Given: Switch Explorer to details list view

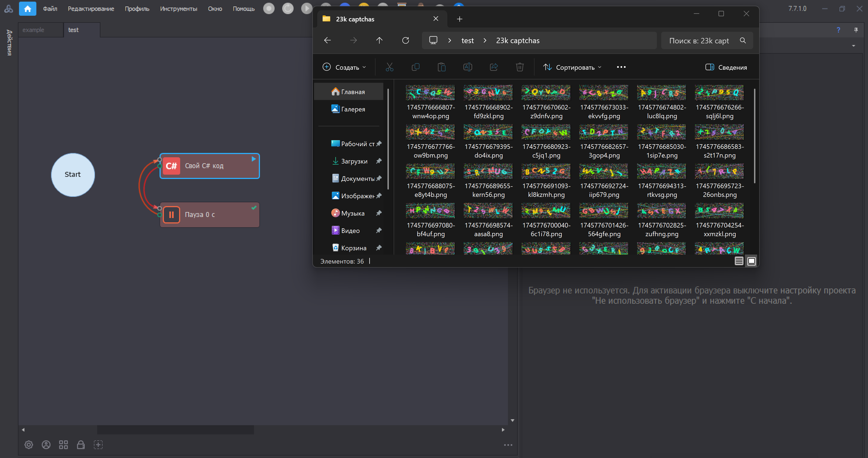Looking at the screenshot, I should coord(739,261).
